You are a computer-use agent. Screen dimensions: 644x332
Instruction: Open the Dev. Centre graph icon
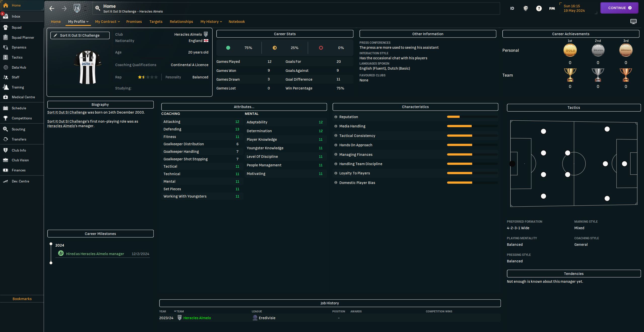pyautogui.click(x=6, y=181)
